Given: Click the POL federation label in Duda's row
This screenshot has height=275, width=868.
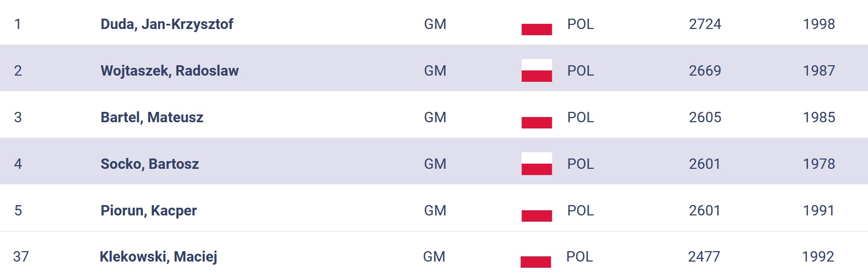Looking at the screenshot, I should (x=580, y=24).
